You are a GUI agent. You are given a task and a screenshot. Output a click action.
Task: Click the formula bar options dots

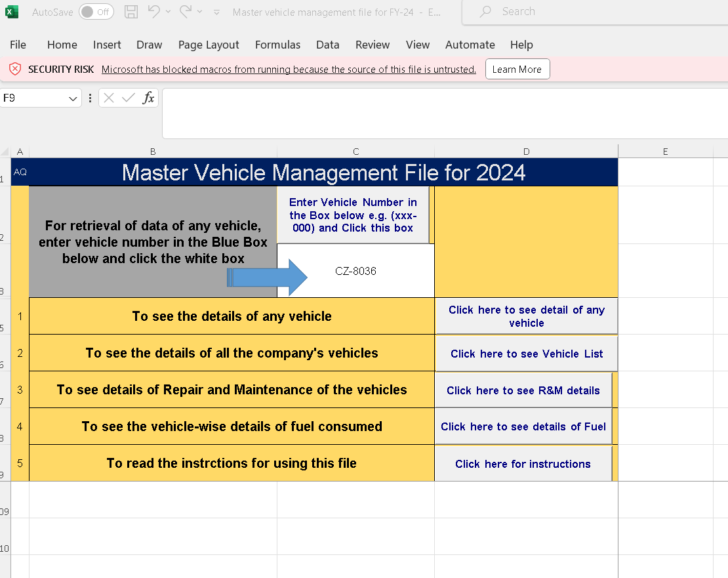(x=90, y=98)
